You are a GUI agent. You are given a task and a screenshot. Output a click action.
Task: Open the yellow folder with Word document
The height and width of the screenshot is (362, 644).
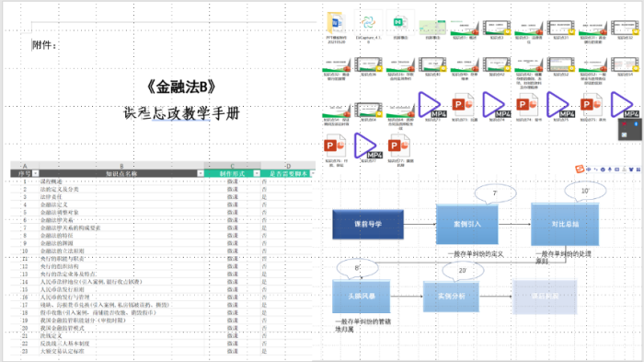click(x=336, y=23)
